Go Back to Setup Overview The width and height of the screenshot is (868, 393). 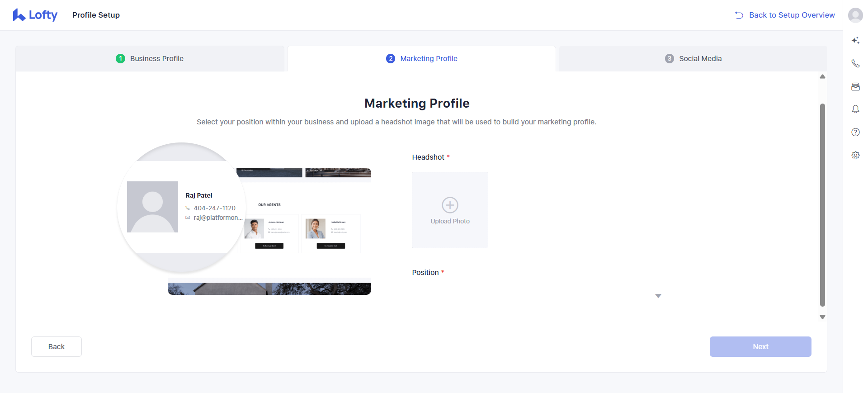[785, 15]
